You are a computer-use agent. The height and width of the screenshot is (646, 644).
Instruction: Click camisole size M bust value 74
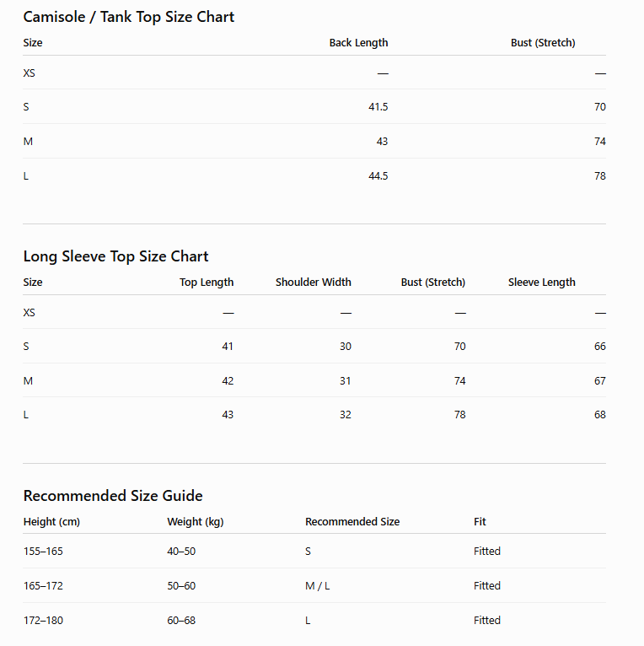click(x=600, y=142)
